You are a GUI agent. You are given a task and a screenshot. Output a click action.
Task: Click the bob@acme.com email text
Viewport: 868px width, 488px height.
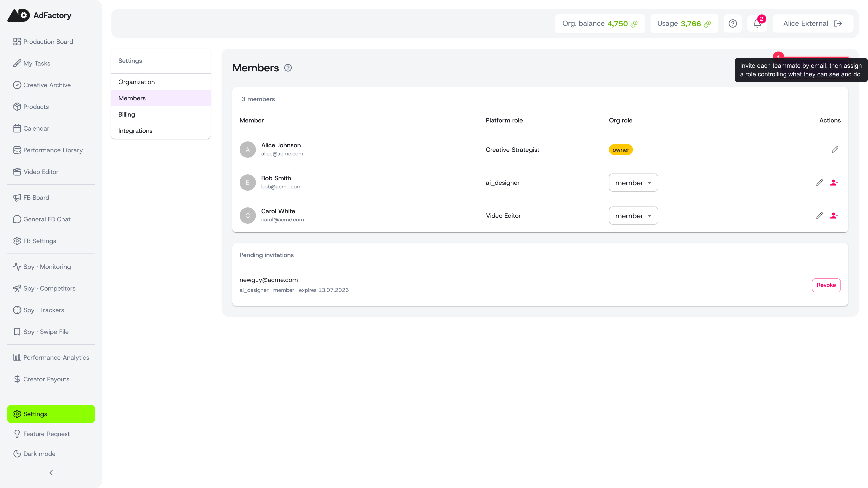pos(281,187)
